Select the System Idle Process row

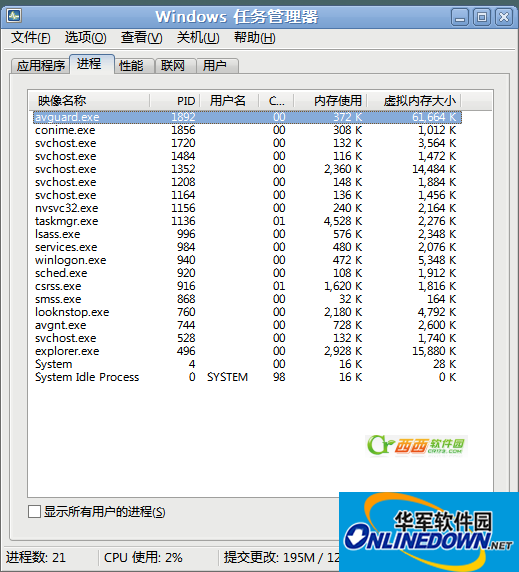(247, 377)
